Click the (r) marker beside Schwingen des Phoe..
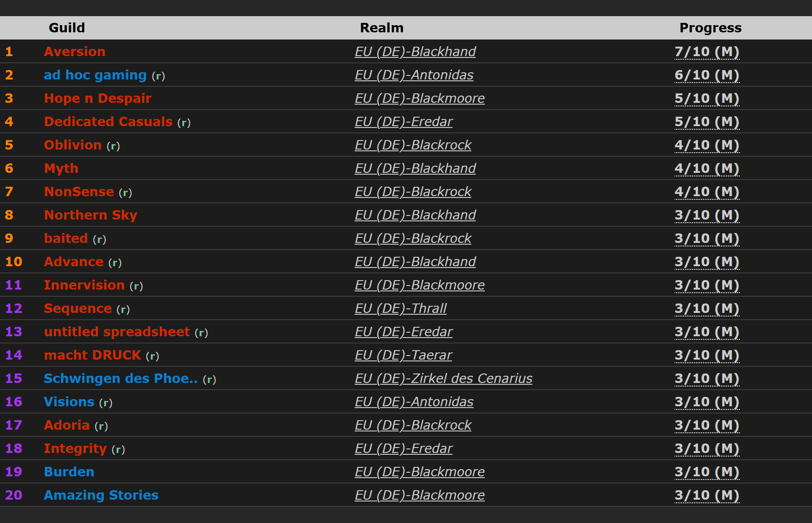 [210, 379]
